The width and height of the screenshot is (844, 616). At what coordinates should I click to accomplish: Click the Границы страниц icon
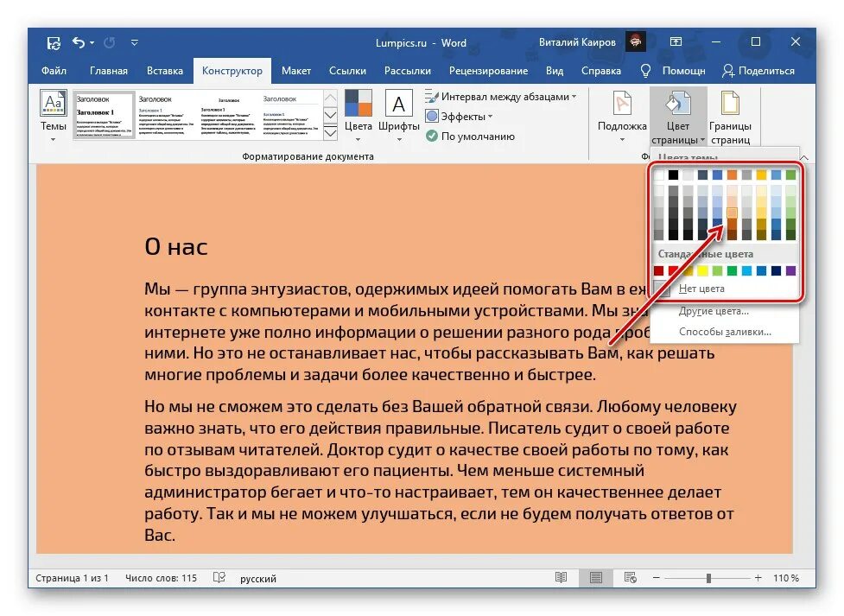tap(730, 104)
